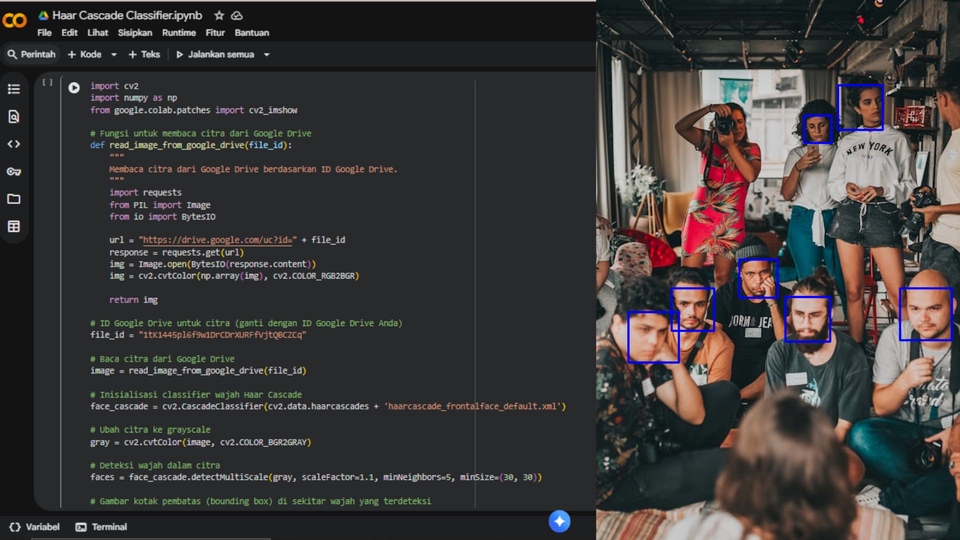Open the table of contents sidebar icon

pos(14,89)
